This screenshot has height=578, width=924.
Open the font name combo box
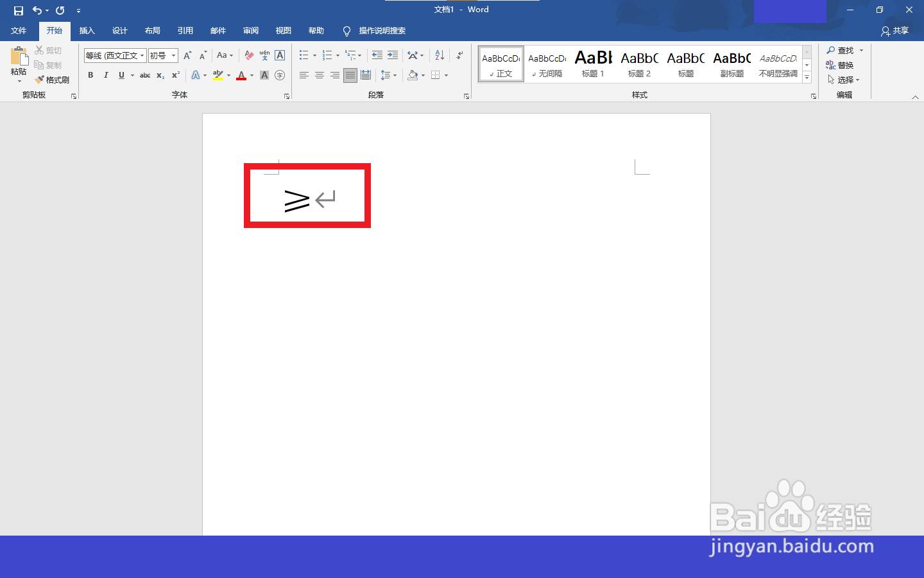tap(115, 56)
